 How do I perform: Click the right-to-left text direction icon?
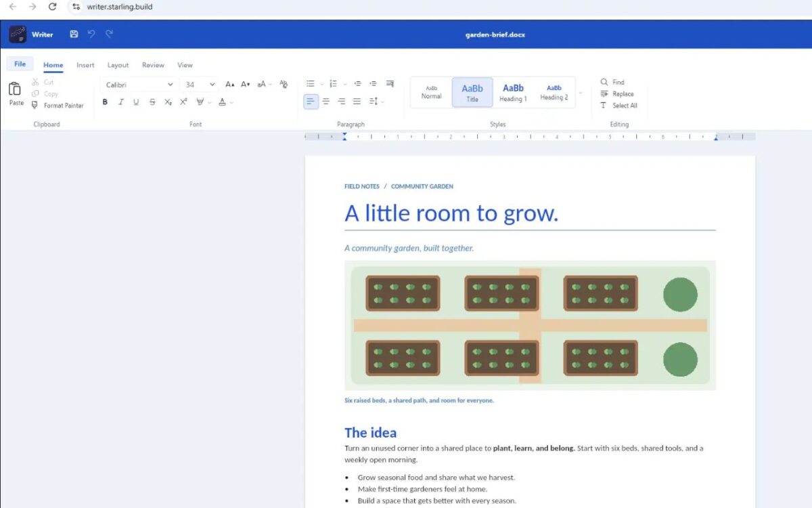tap(390, 84)
